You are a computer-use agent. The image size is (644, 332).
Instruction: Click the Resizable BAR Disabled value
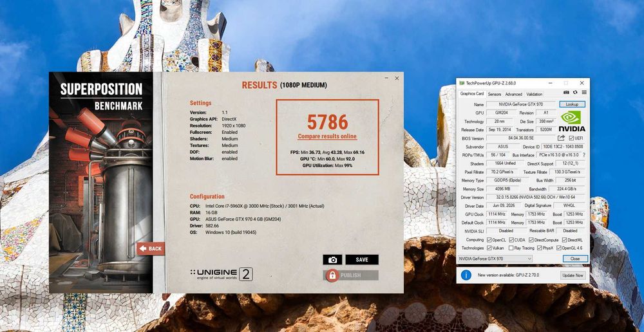click(570, 231)
